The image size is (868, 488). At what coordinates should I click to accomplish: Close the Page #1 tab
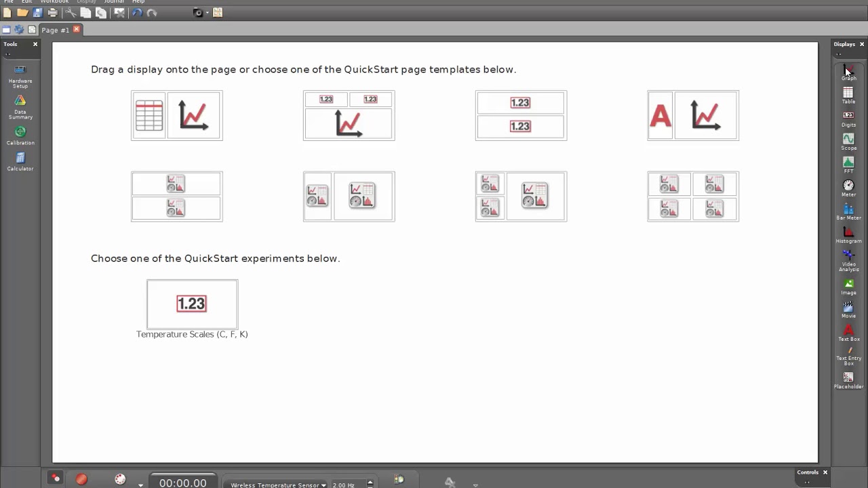click(x=77, y=29)
